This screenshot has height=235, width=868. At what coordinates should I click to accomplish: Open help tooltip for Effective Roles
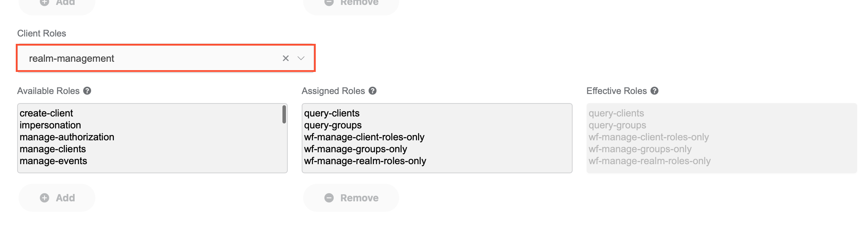point(654,91)
